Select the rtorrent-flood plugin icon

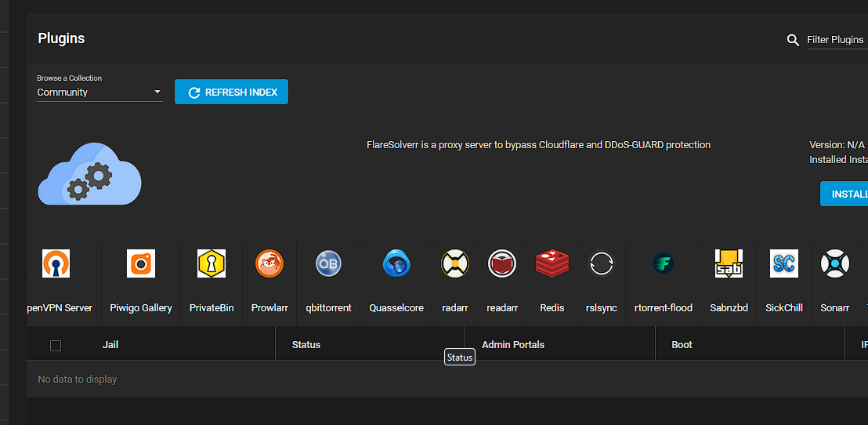pos(664,263)
